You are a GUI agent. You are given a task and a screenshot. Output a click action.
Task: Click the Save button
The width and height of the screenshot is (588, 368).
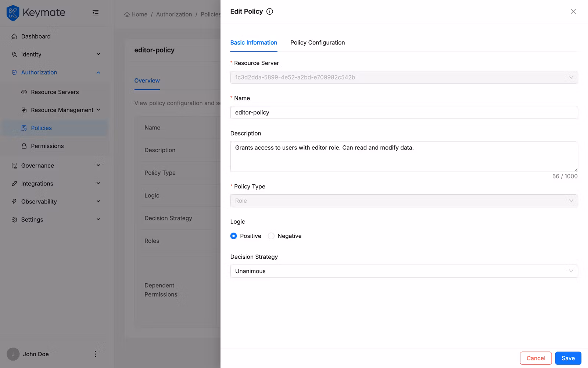568,358
